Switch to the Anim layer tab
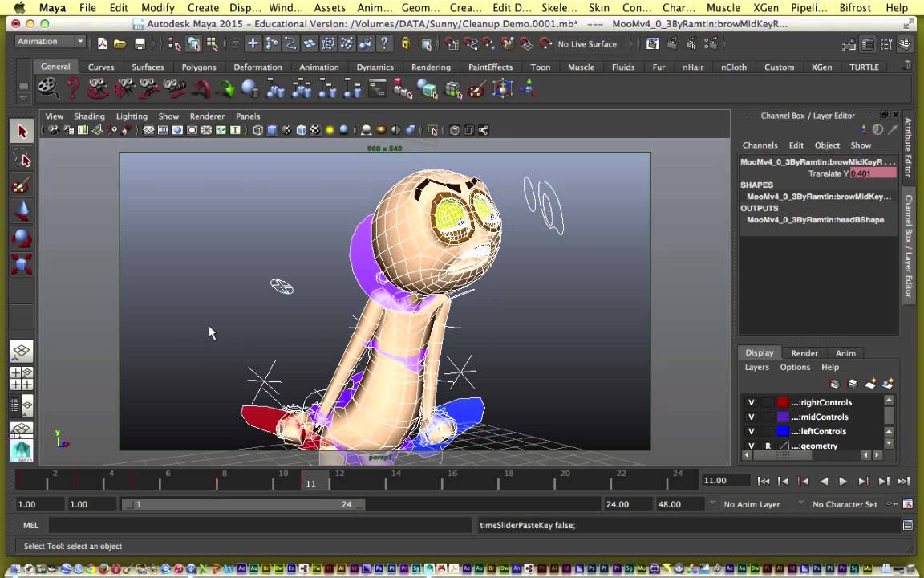This screenshot has width=924, height=578. pyautogui.click(x=845, y=352)
